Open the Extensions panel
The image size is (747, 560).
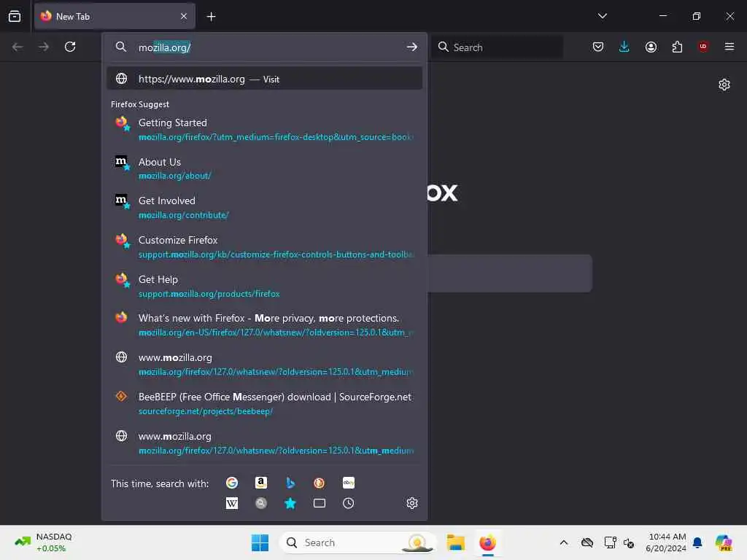tap(677, 47)
